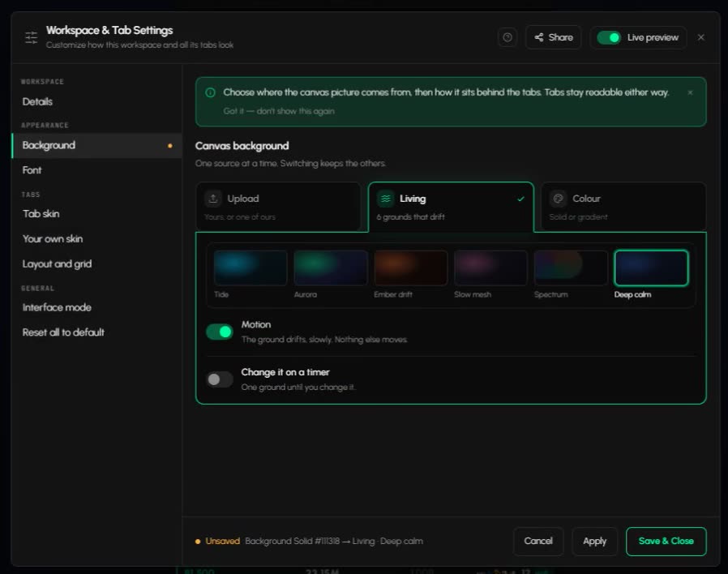Click the 'Canvas background' heading
Viewport: 728px width, 574px height.
(x=242, y=146)
